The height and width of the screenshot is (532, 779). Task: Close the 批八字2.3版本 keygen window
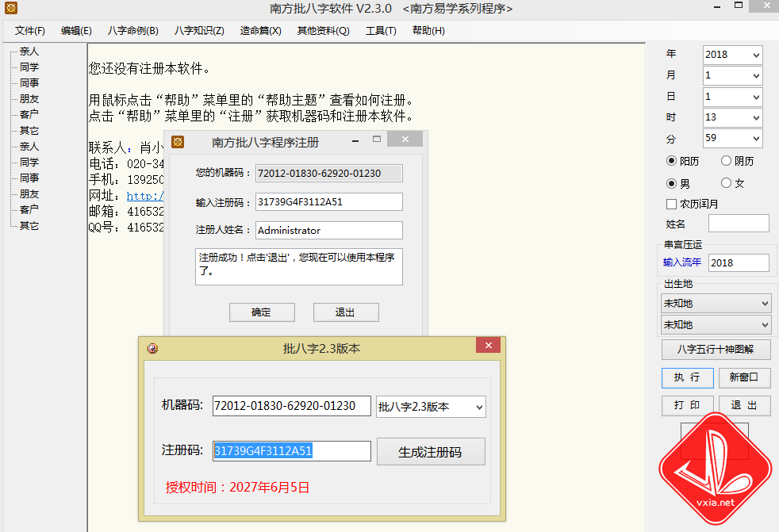[x=487, y=346]
